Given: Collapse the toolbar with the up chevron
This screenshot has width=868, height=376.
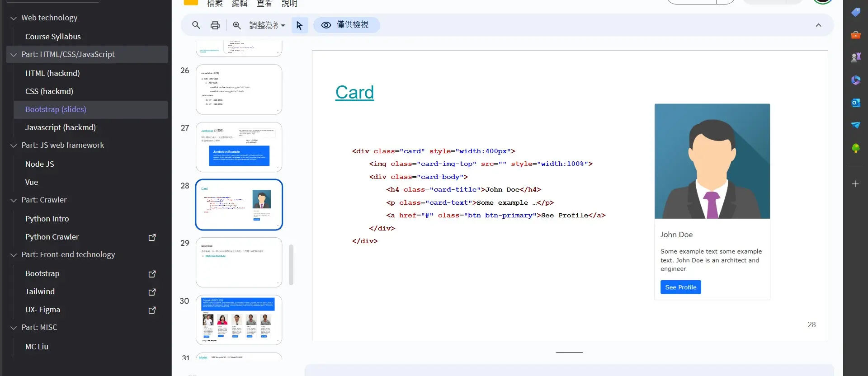Looking at the screenshot, I should [818, 25].
